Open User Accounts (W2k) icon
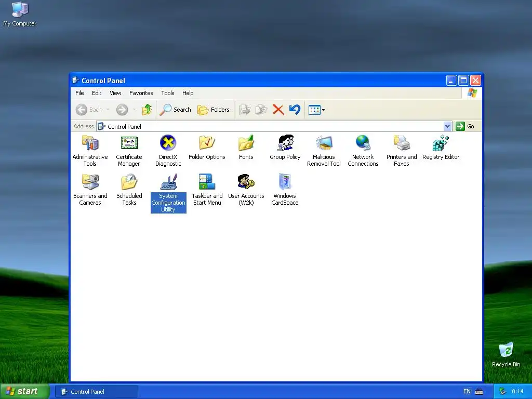The height and width of the screenshot is (399, 532). [246, 190]
